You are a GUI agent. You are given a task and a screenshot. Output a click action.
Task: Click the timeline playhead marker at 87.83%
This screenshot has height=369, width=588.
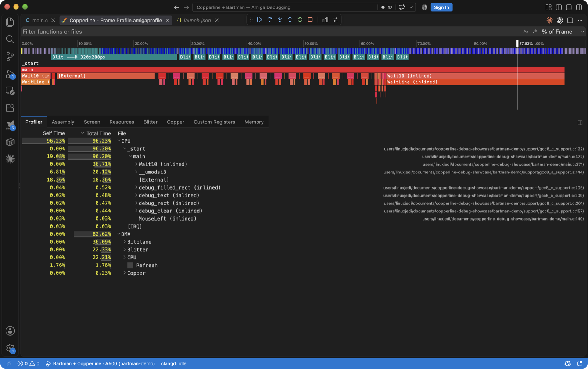click(517, 44)
